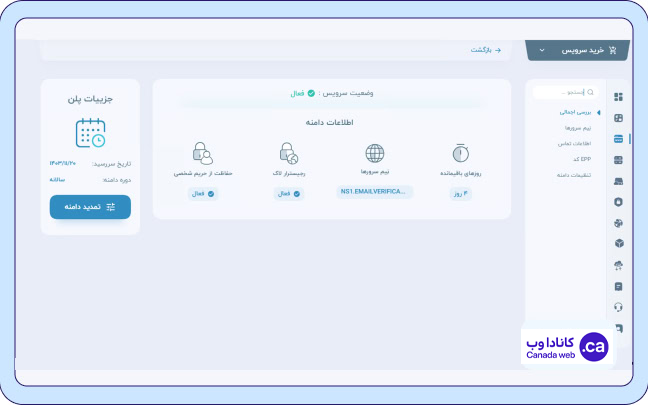Select نیم سرورها in the side menu
Screen dimensions: 648x405
(576, 128)
